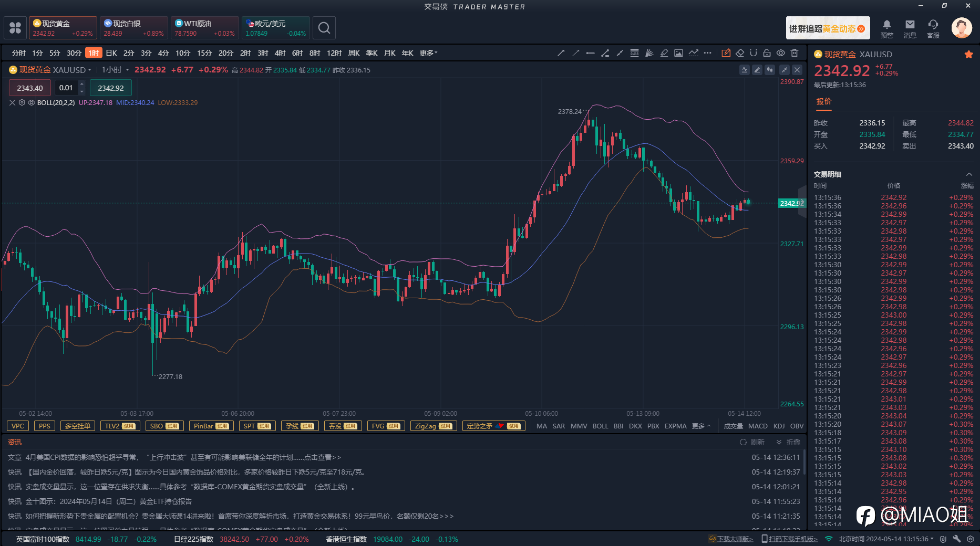Open the wrench settings icon in status bar
980x546 pixels.
click(x=957, y=539)
